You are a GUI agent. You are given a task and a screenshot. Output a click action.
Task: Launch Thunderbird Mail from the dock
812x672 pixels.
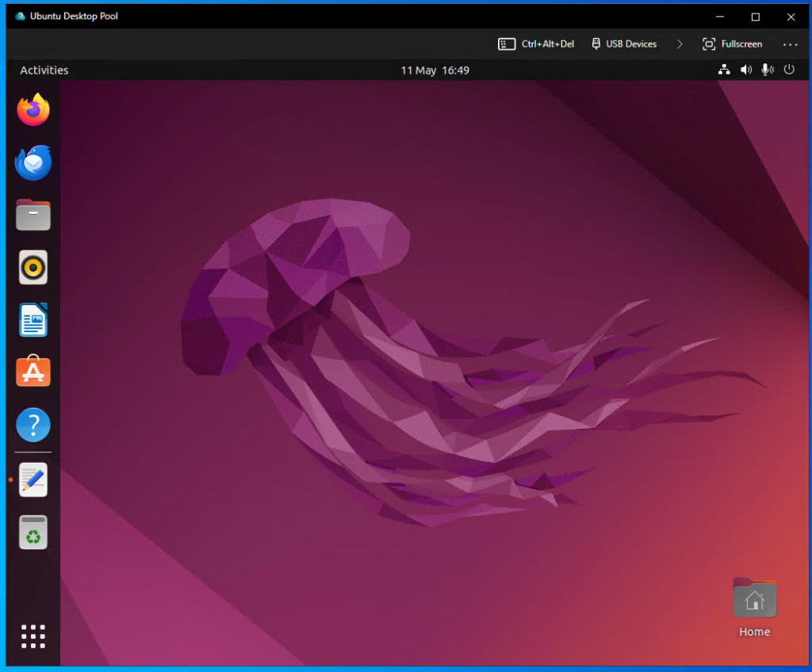coord(33,162)
